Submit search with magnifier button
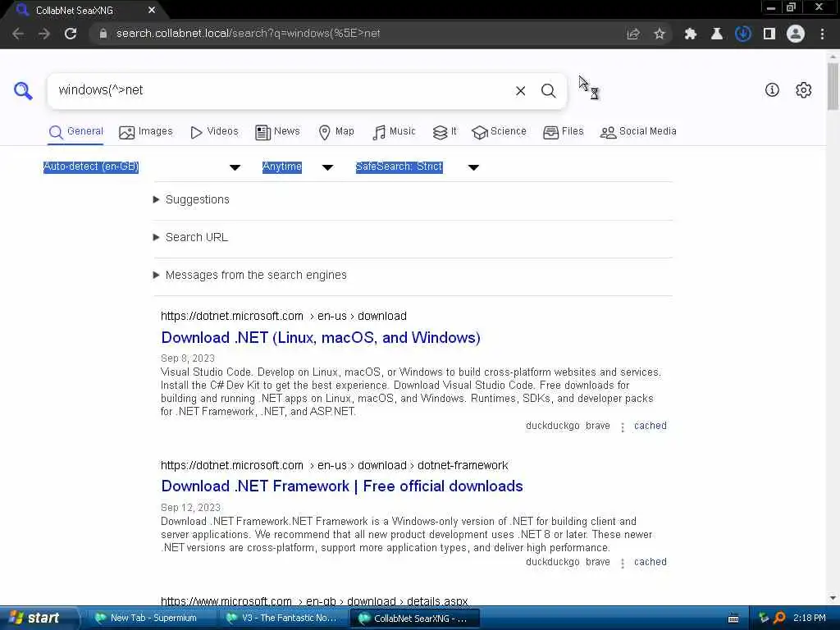 [548, 90]
